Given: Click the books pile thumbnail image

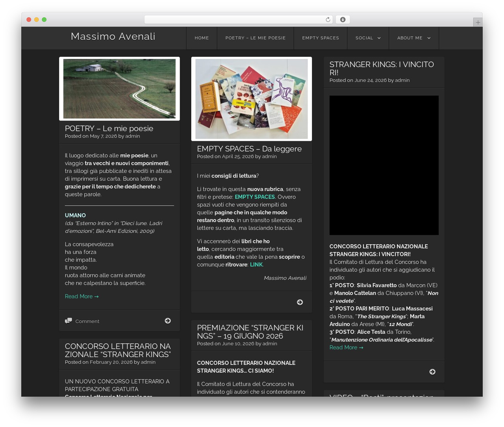Looking at the screenshot, I should coord(252,99).
